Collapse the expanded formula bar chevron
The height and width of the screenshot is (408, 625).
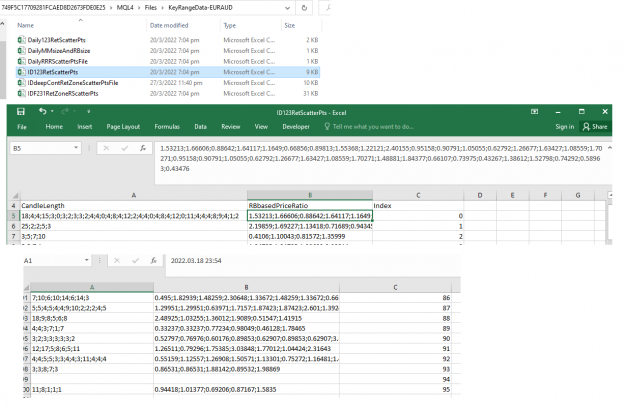tap(609, 148)
